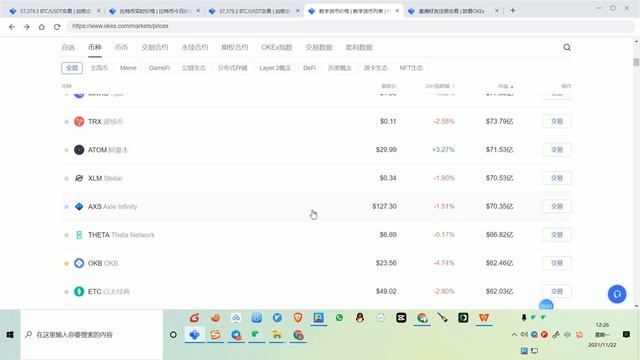The width and height of the screenshot is (640, 360).
Task: Sort by the 24h change column header
Action: 440,86
